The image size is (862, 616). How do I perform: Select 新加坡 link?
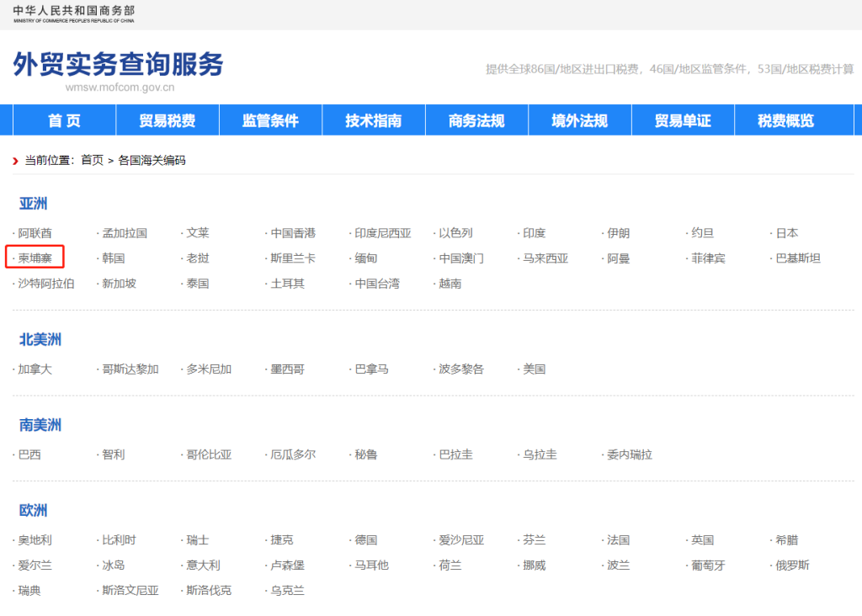pyautogui.click(x=120, y=284)
